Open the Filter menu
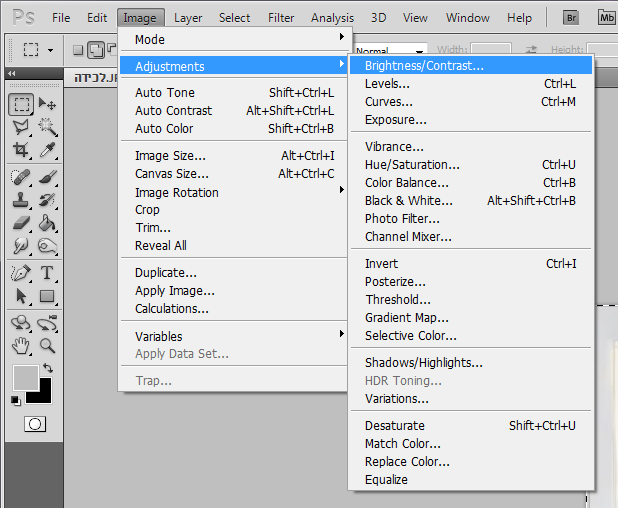618x508 pixels. tap(281, 18)
